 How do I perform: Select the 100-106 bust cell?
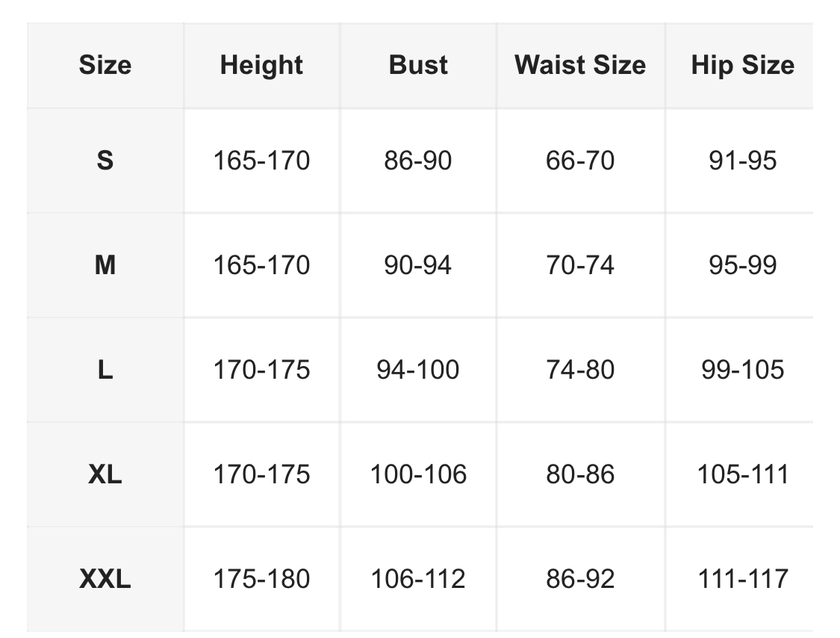tap(418, 474)
